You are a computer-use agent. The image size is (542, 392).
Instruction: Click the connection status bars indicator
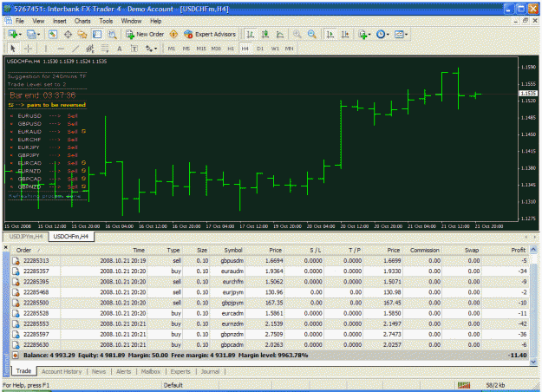pyautogui.click(x=464, y=385)
